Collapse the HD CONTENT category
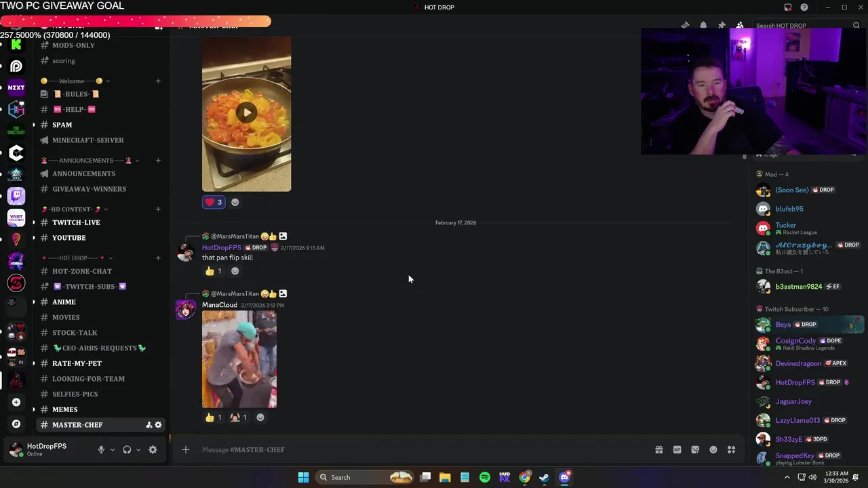The width and height of the screenshot is (868, 488). click(x=75, y=209)
